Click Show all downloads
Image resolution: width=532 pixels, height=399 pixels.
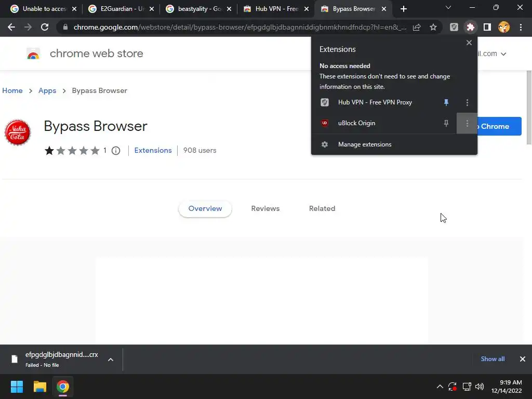coord(493,359)
